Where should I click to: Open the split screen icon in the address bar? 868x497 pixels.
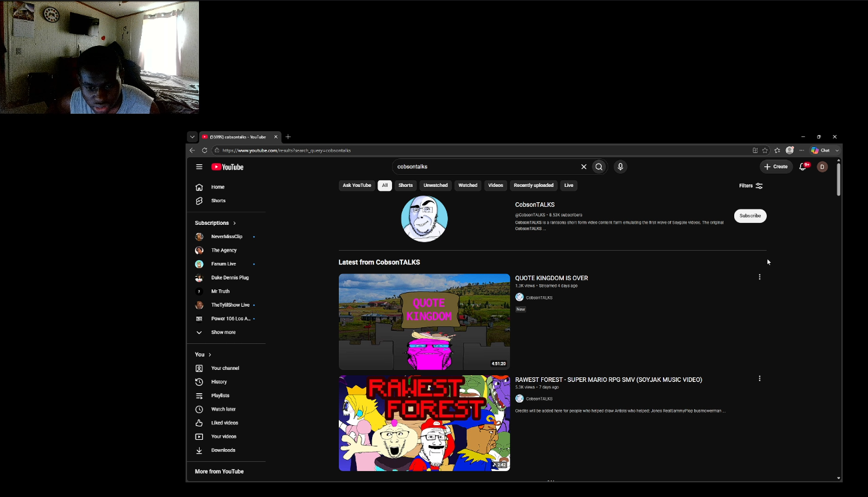coord(755,150)
